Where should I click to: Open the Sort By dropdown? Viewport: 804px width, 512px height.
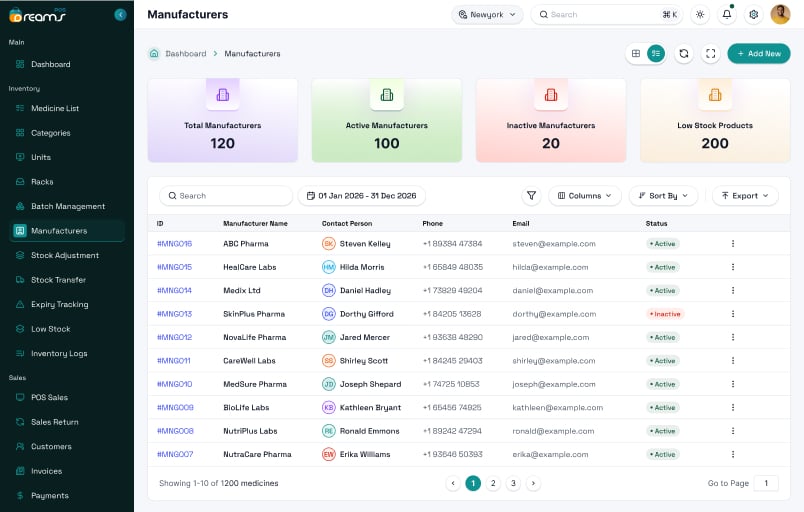click(663, 196)
